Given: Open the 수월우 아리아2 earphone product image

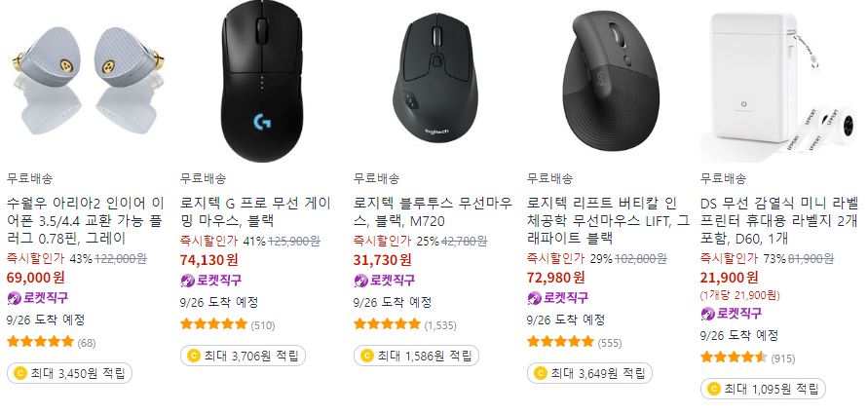Looking at the screenshot, I should 87,82.
